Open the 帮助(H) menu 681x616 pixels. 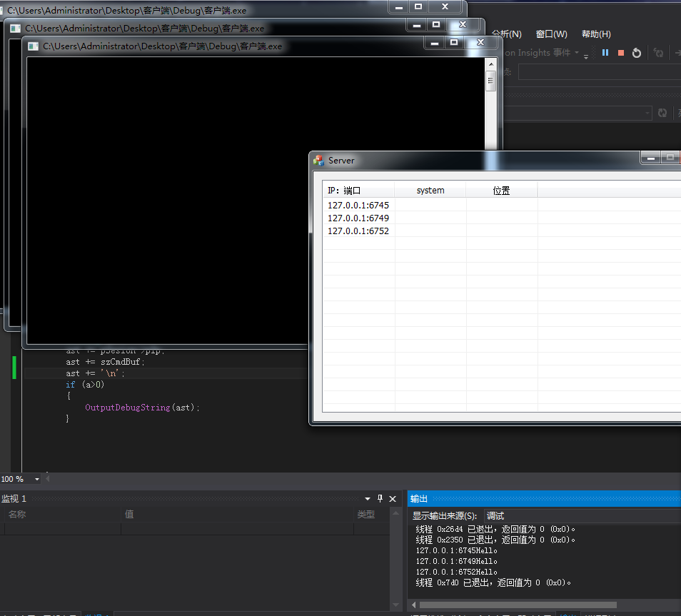pyautogui.click(x=596, y=34)
